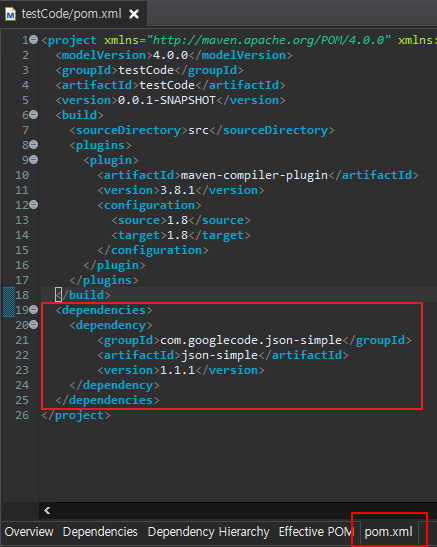The width and height of the screenshot is (437, 547).
Task: Switch to the Overview tab
Action: click(29, 532)
